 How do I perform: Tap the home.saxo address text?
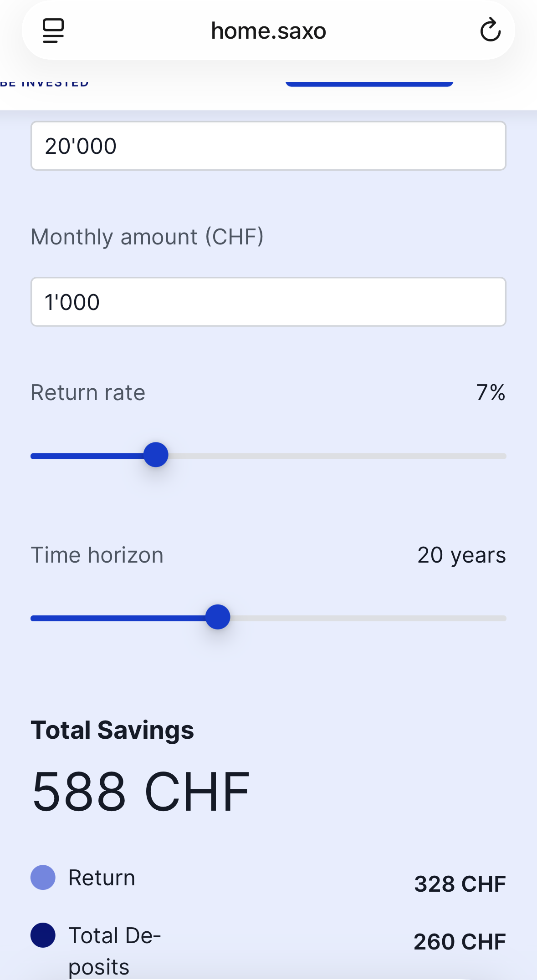[x=268, y=31]
